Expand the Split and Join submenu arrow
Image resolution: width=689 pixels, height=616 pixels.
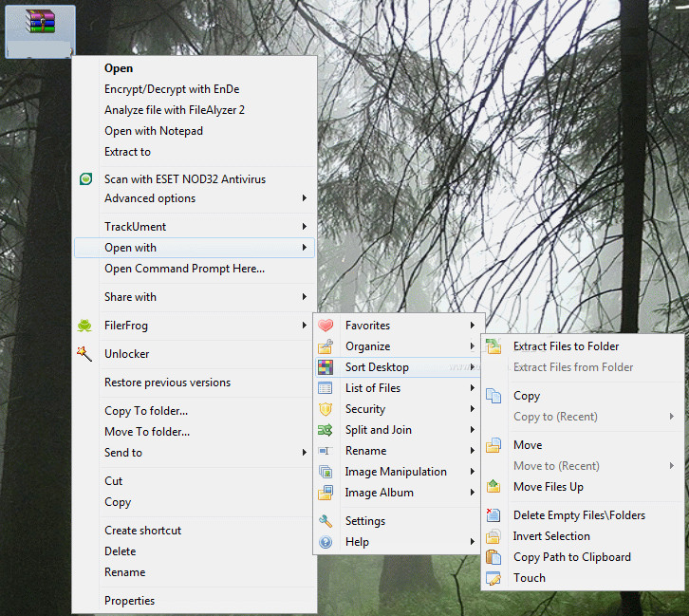coord(473,429)
